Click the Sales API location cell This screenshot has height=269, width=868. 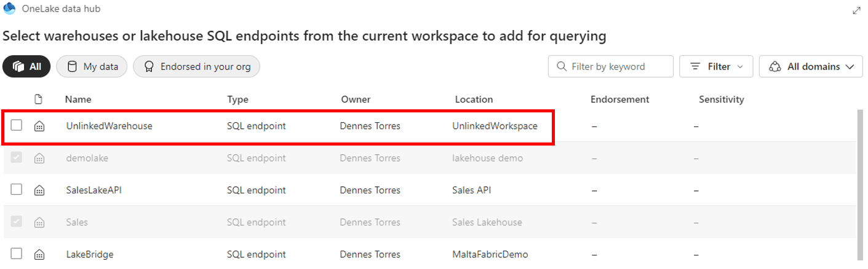pyautogui.click(x=471, y=190)
